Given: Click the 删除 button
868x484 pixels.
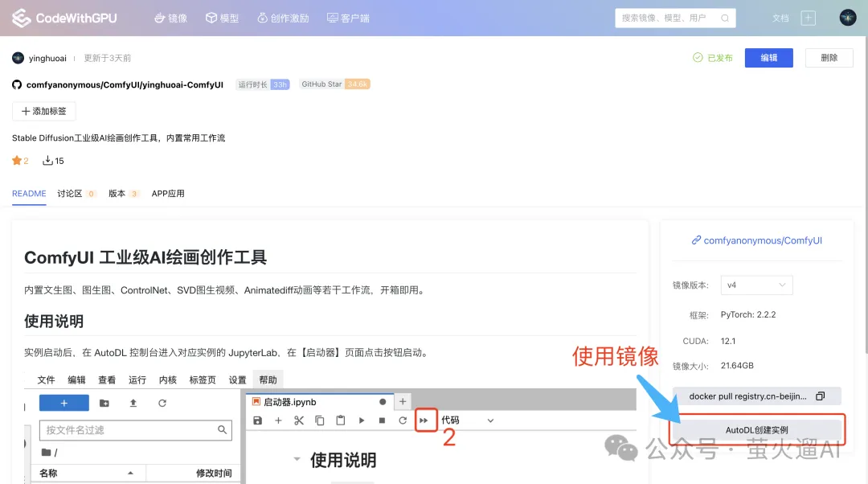Looking at the screenshot, I should (x=829, y=58).
